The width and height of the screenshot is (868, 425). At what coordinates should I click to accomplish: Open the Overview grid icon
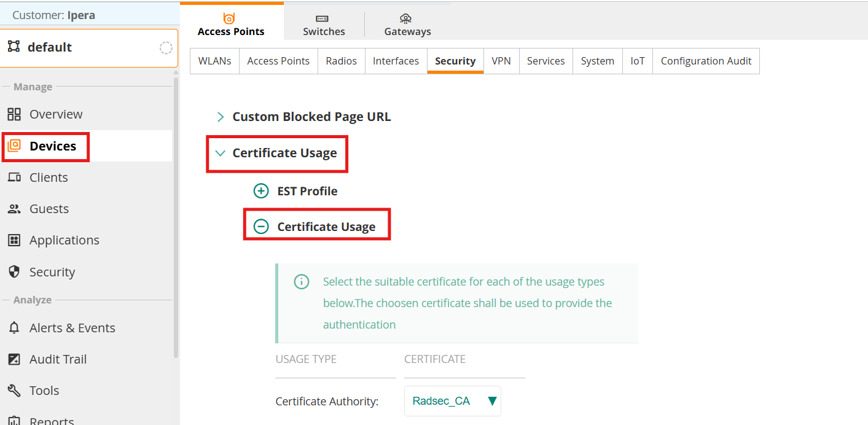point(14,114)
